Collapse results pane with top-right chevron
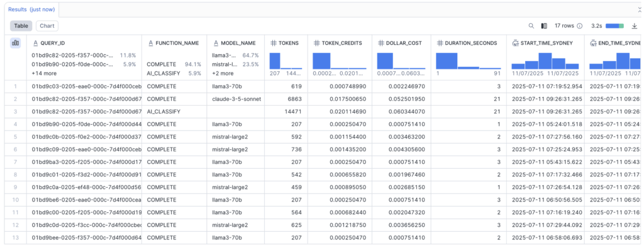This screenshot has height=247, width=644. point(640,9)
